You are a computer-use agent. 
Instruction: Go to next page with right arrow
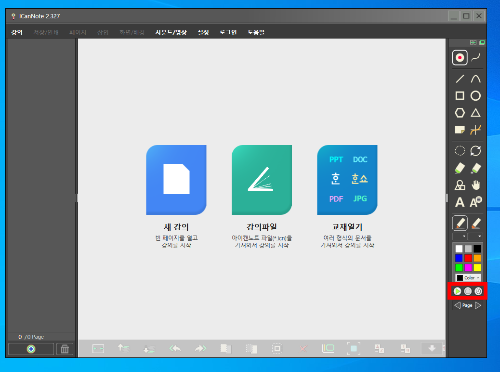(478, 305)
